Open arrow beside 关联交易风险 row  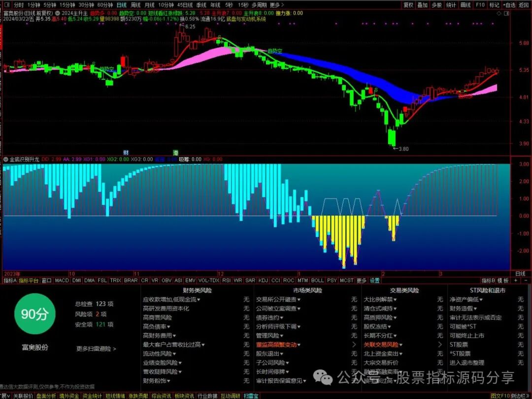pyautogui.click(x=440, y=344)
